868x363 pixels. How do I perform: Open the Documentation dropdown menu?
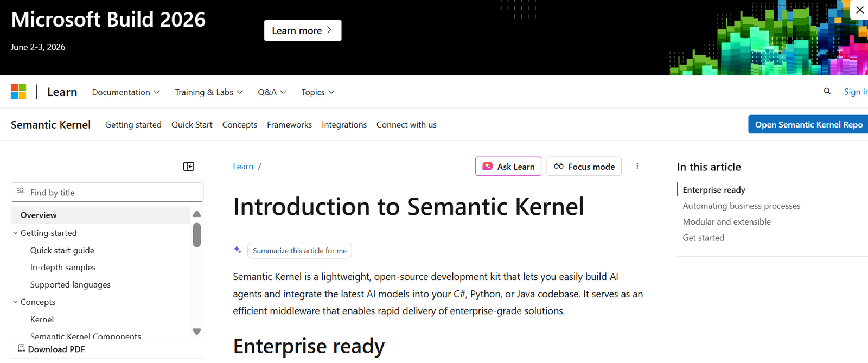point(126,92)
